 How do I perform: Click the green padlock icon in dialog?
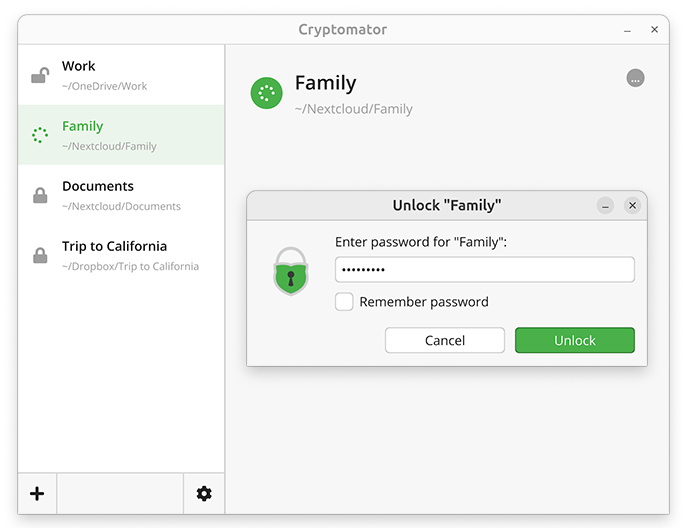(291, 270)
